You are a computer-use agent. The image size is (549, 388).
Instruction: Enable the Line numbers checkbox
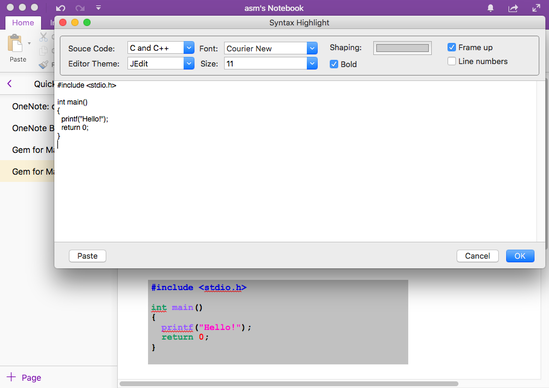pos(452,61)
